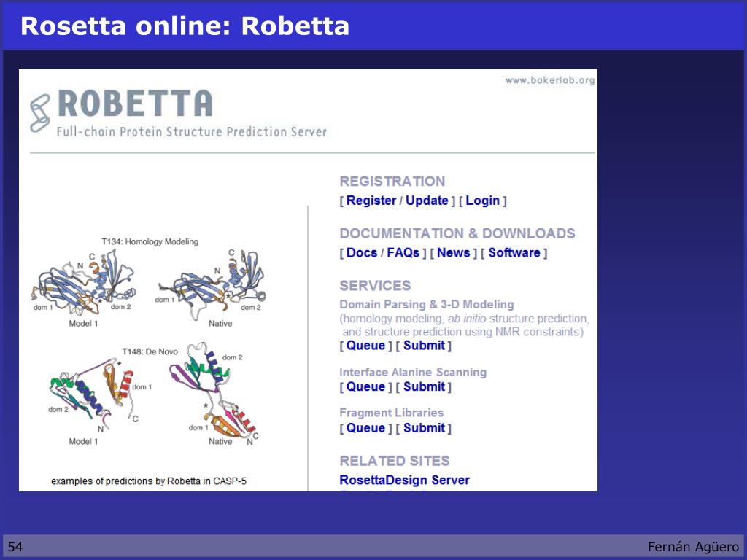Open the FAQs link

point(403,252)
